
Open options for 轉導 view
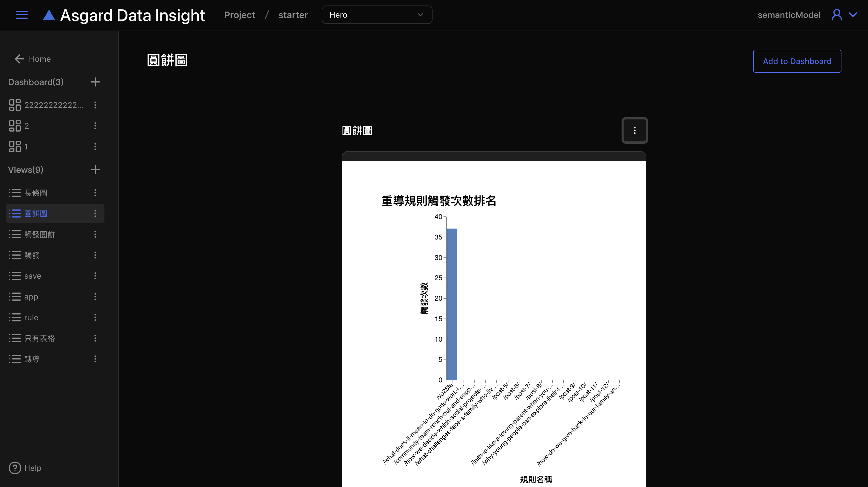[95, 359]
